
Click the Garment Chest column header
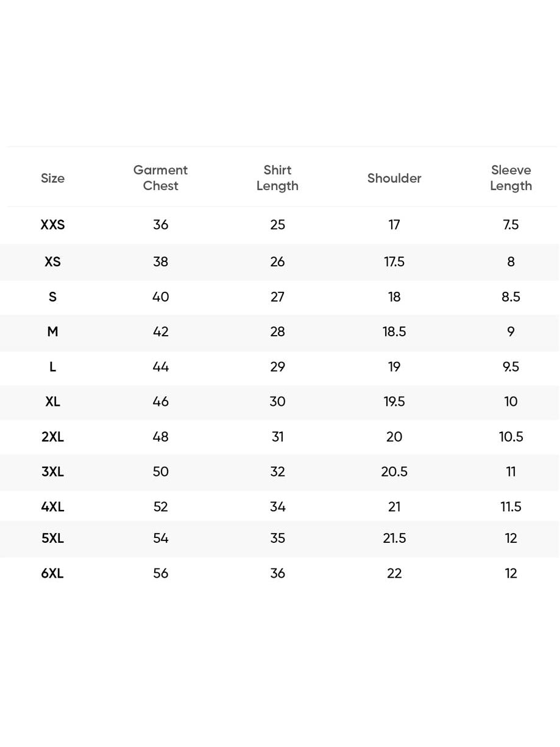160,178
